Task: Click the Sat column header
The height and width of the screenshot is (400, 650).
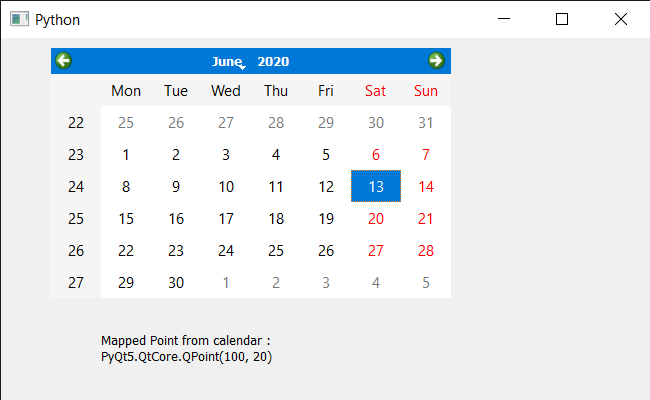Action: [376, 90]
